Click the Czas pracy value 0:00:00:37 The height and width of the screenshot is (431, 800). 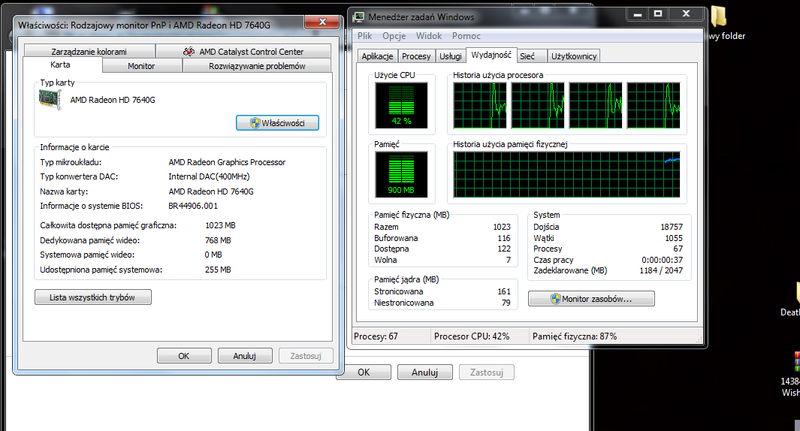662,260
